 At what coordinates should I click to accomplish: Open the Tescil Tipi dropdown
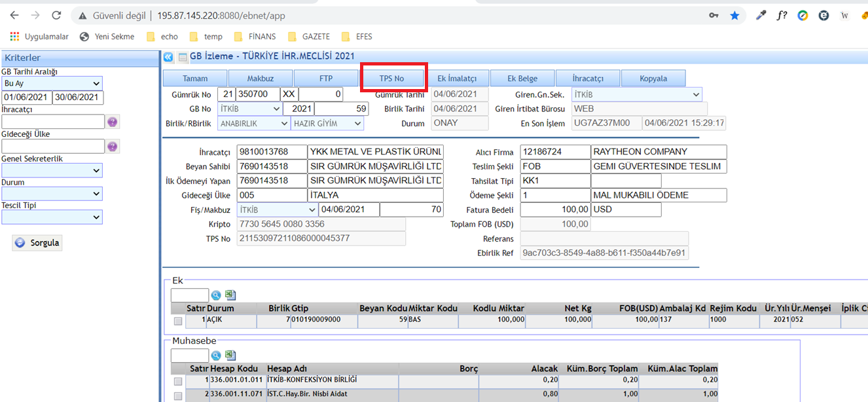[x=52, y=217]
